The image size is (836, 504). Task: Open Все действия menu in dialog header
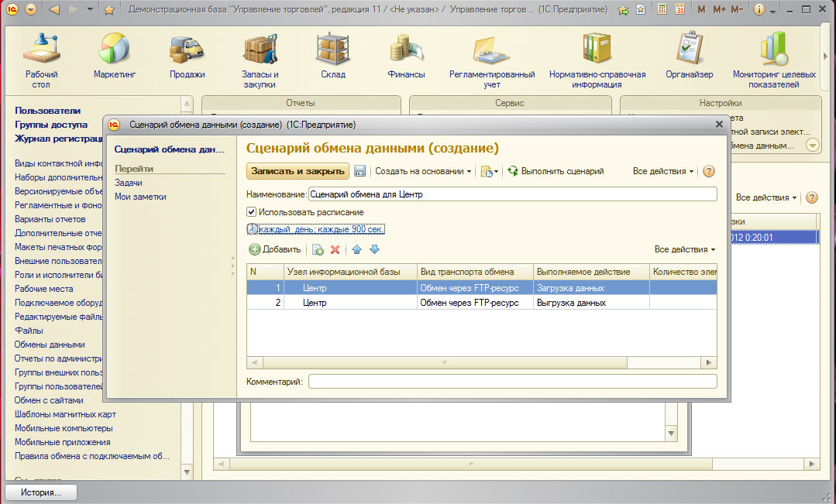[663, 171]
